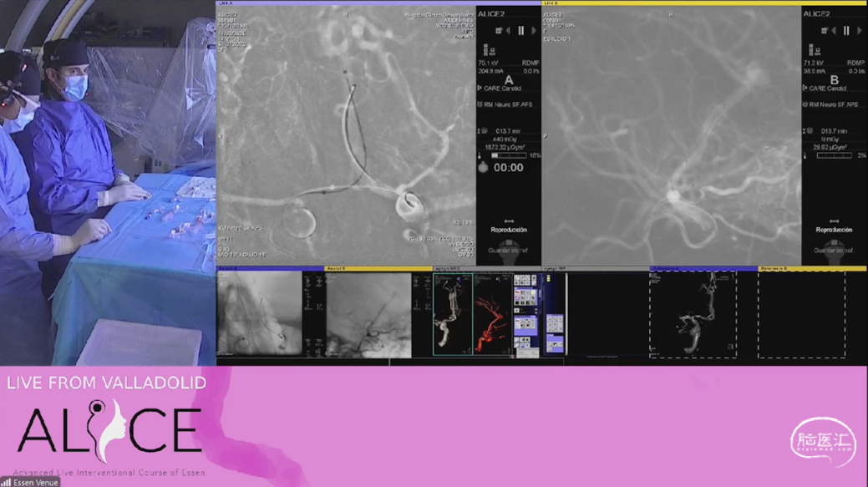This screenshot has height=487, width=868.
Task: Select the Live A header tab
Action: coord(378,3)
